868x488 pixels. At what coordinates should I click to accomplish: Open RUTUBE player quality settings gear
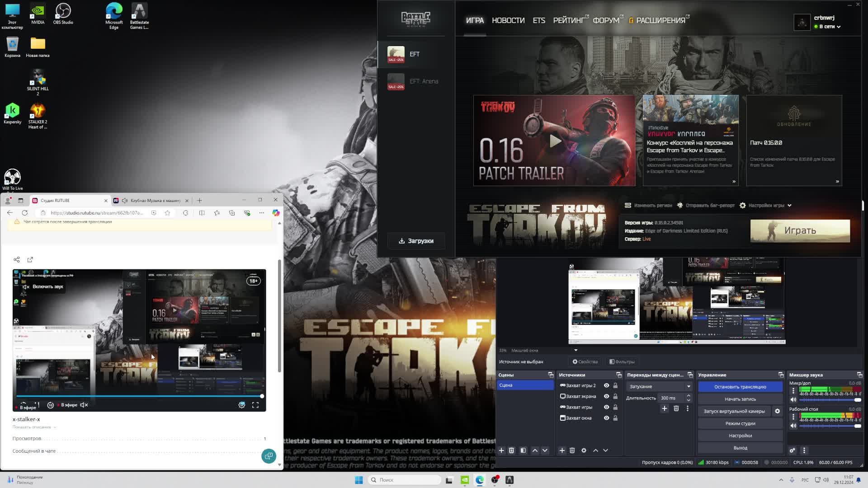click(242, 405)
